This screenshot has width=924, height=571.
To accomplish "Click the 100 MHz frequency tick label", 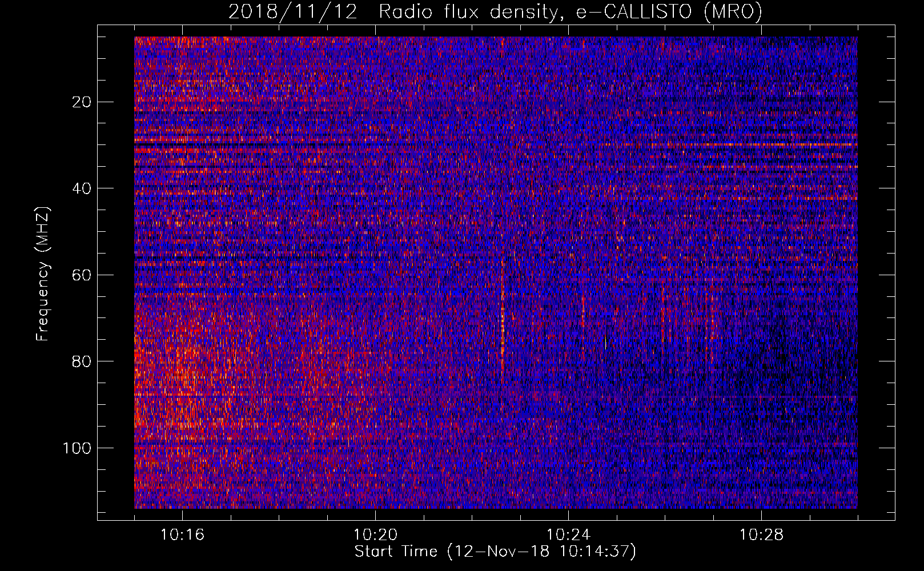I will point(77,448).
